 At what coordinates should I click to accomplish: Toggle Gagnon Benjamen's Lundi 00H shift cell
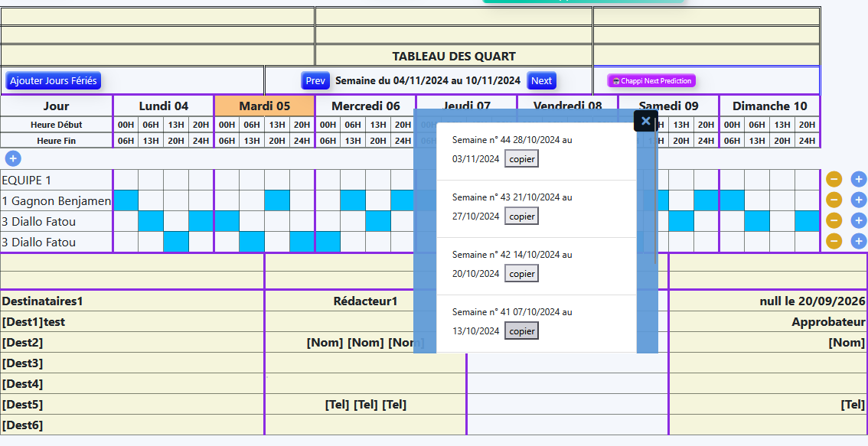point(126,200)
